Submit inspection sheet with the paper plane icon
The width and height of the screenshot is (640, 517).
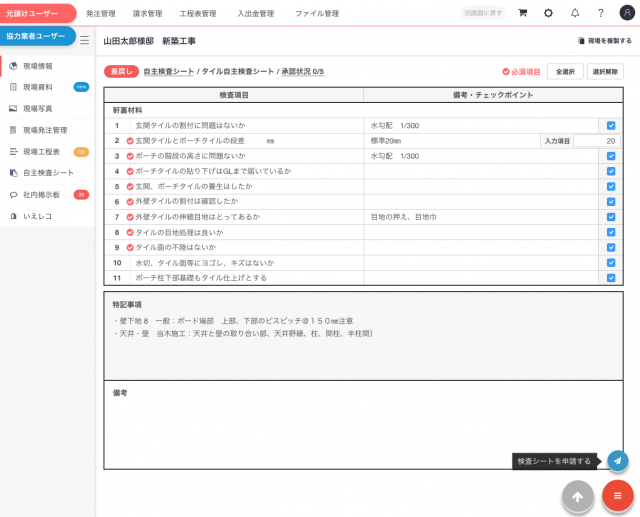617,461
